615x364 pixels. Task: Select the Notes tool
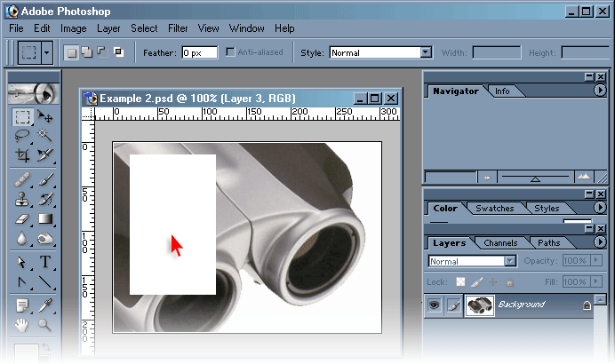[x=22, y=305]
